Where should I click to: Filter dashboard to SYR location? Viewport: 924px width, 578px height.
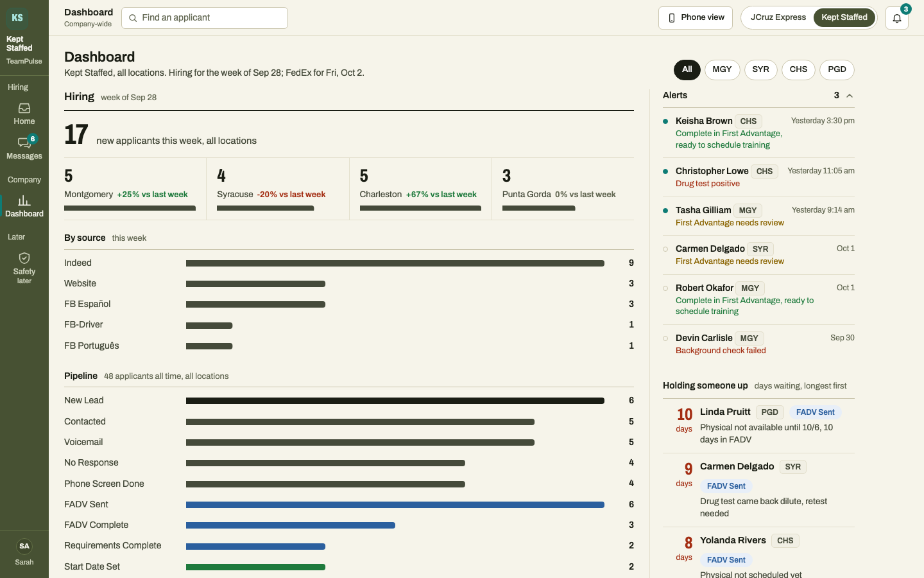point(761,69)
